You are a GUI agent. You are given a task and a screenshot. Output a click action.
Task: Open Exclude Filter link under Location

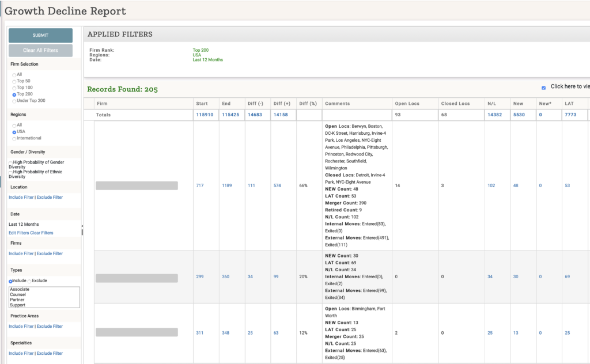point(50,197)
